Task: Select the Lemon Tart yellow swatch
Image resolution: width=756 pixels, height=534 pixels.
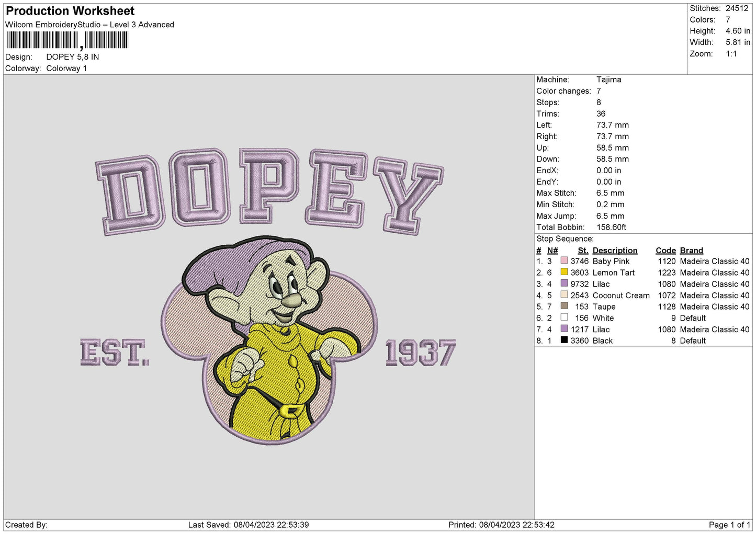Action: (564, 272)
